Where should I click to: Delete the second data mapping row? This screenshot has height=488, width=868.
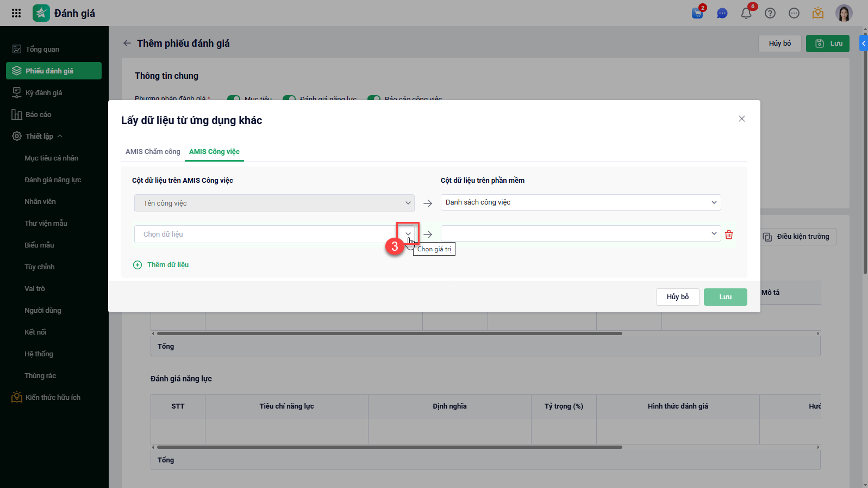(x=729, y=234)
